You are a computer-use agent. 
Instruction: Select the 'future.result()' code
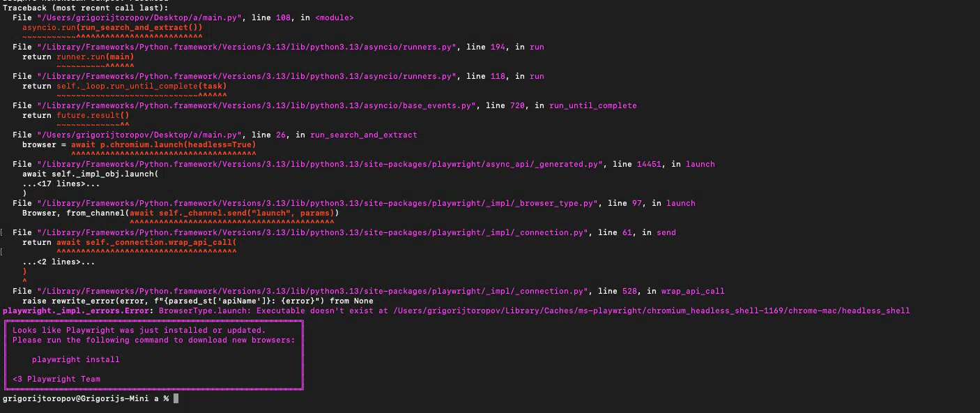pos(93,115)
